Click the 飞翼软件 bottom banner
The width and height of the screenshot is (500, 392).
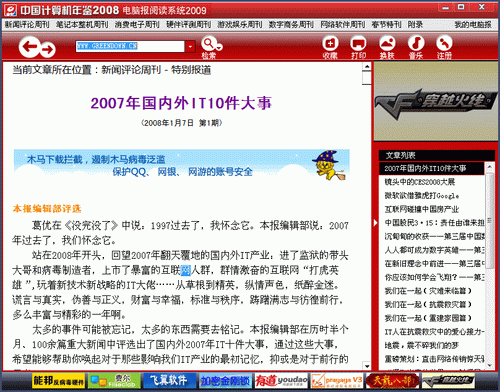169,380
